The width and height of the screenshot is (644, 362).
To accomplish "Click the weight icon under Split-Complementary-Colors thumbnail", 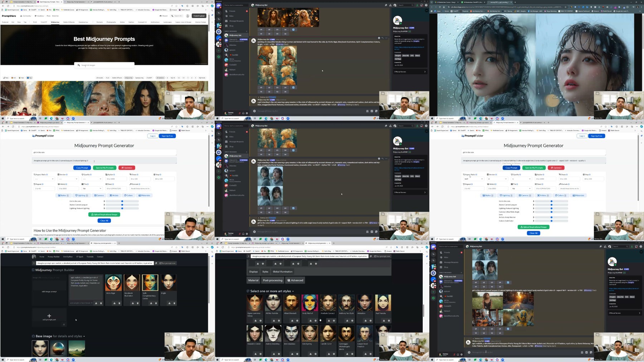I will coord(151,303).
